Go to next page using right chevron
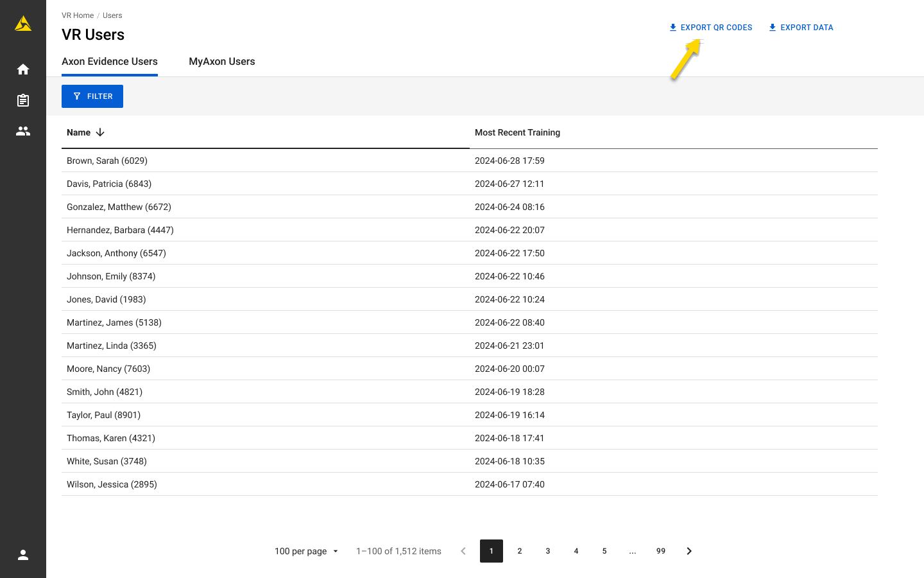Screen dimensions: 924x578 [689, 551]
